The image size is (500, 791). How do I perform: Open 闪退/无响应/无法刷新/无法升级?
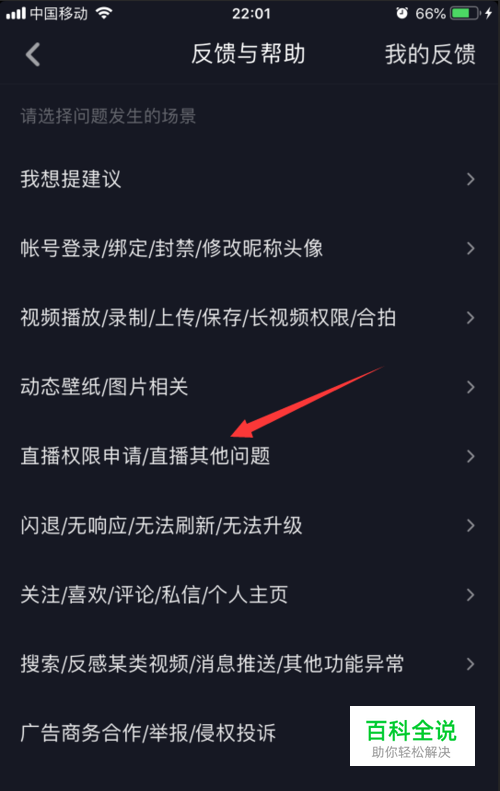point(250,526)
